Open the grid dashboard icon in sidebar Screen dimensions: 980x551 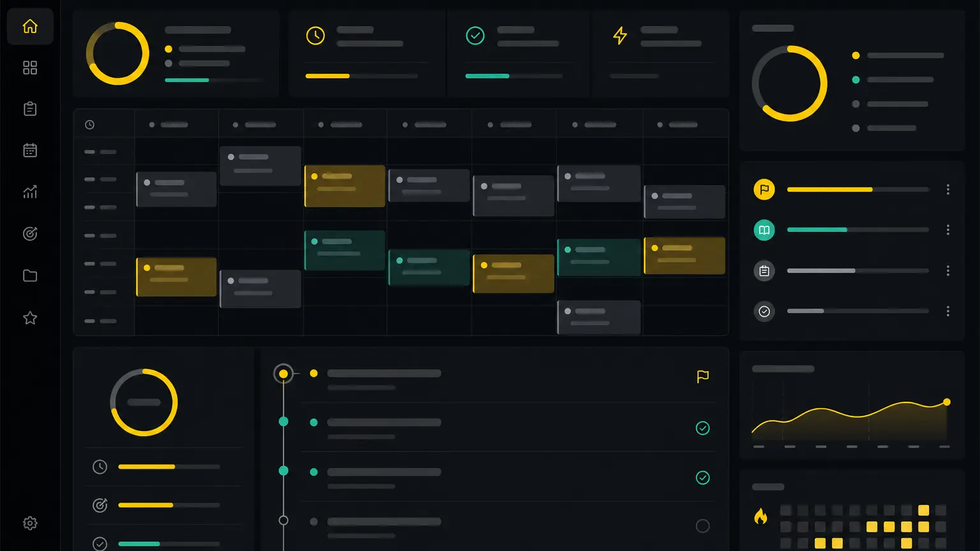click(30, 68)
